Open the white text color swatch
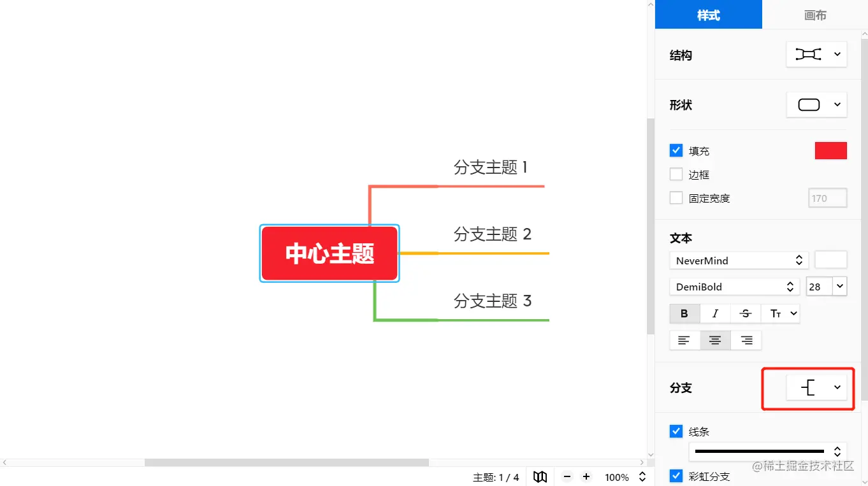Viewport: 868px width, 486px height. [831, 260]
